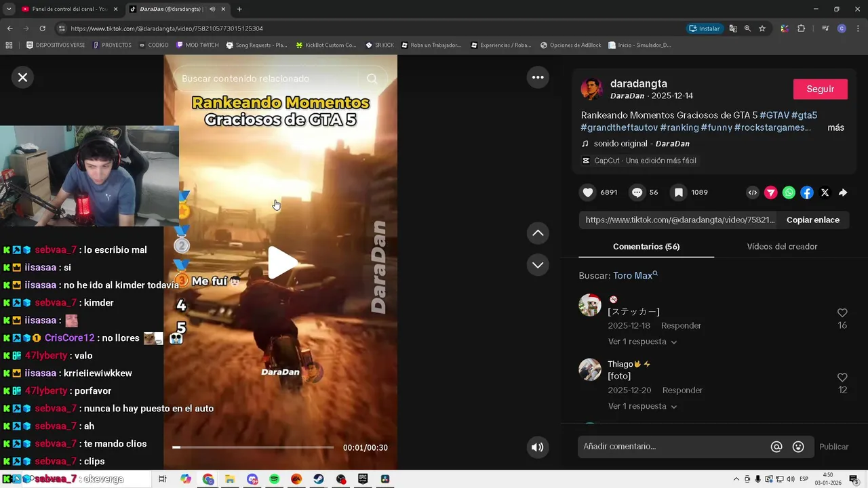Click the Copiar enlace button
This screenshot has height=488, width=868.
pos(813,220)
